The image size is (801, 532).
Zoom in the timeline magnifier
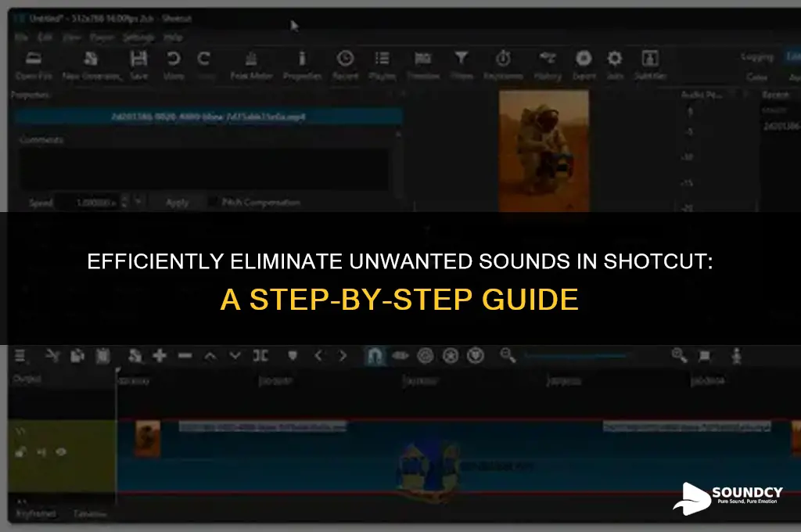coord(680,355)
